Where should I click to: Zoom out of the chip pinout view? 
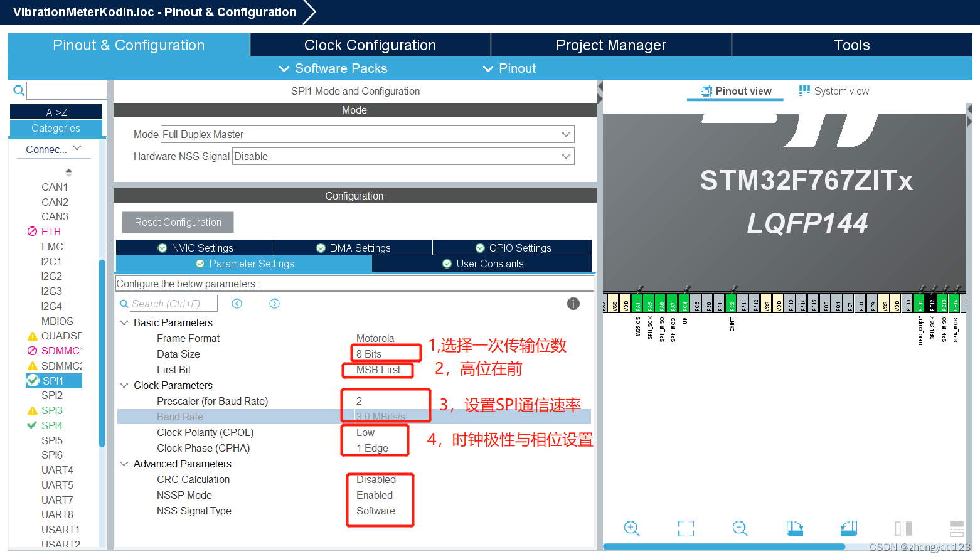pyautogui.click(x=740, y=528)
